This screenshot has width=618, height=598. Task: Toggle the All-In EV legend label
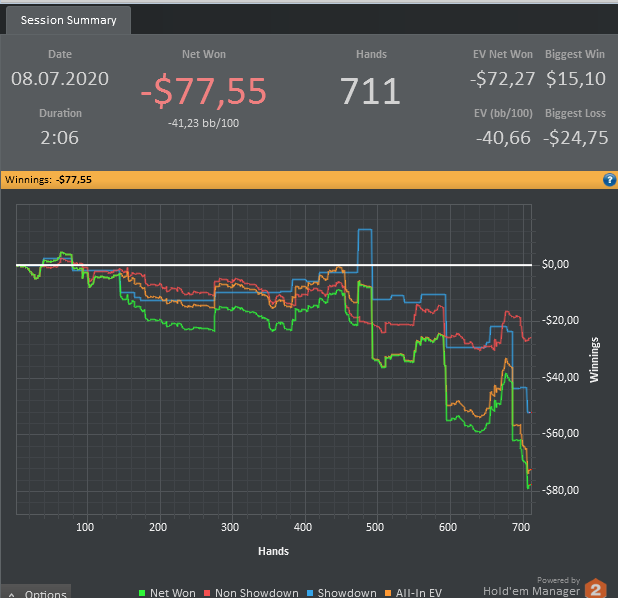[419, 593]
